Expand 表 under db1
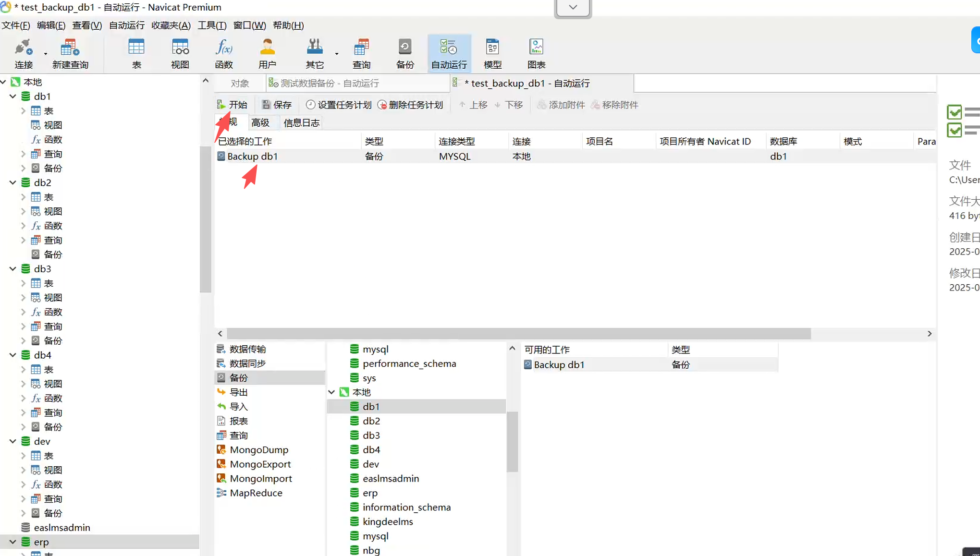This screenshot has width=980, height=556. (x=23, y=111)
